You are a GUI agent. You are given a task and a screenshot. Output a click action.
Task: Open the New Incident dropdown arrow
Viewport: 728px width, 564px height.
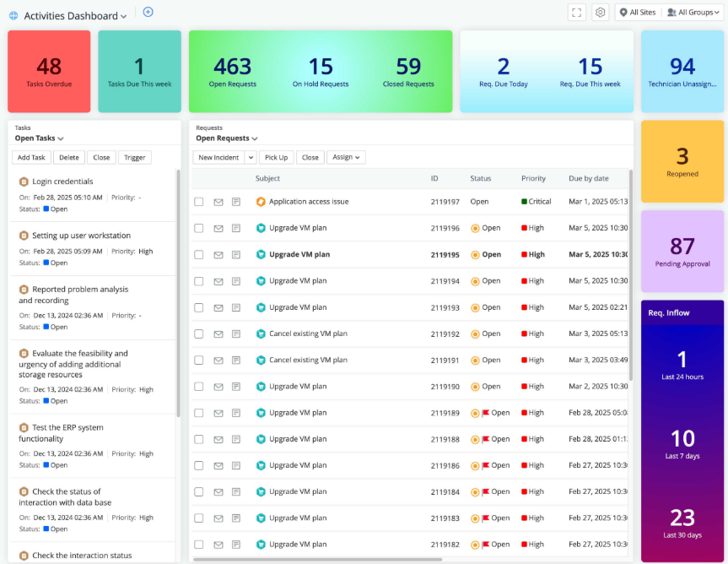pyautogui.click(x=251, y=157)
